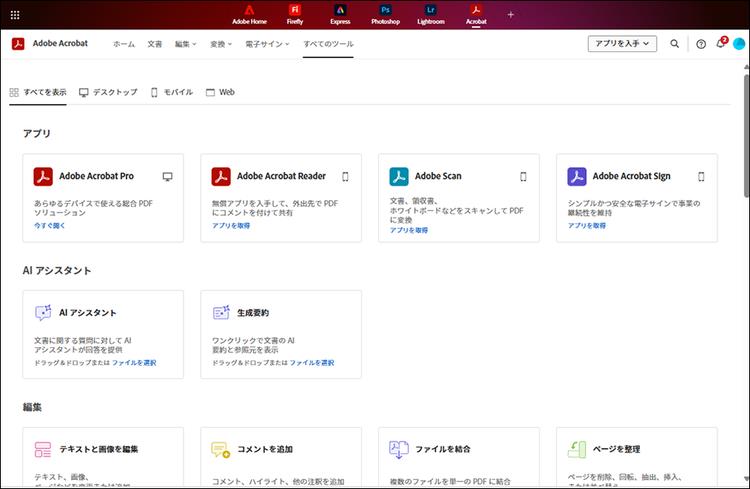This screenshot has height=489, width=750.
Task: Go to ホーム in navigation
Action: click(124, 44)
